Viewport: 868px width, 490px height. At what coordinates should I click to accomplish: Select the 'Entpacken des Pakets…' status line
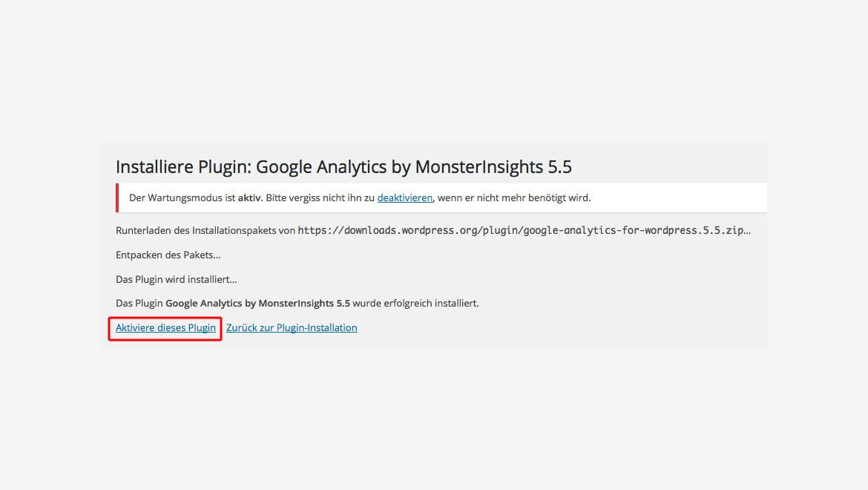click(168, 255)
